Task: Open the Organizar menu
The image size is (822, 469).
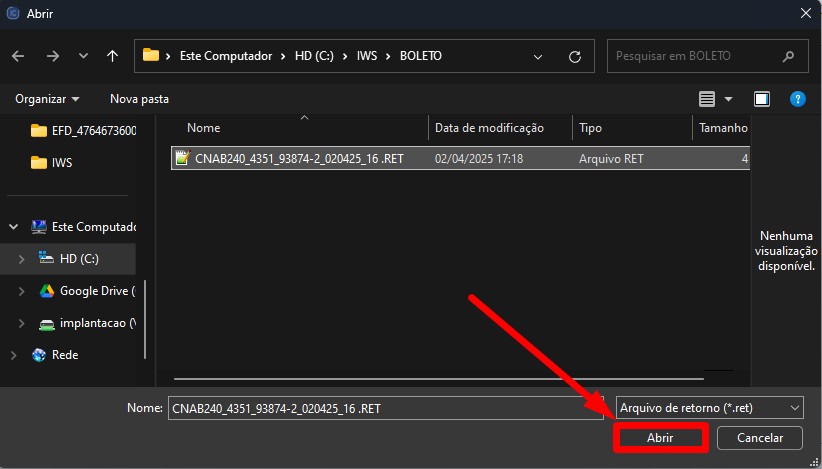Action: tap(47, 99)
